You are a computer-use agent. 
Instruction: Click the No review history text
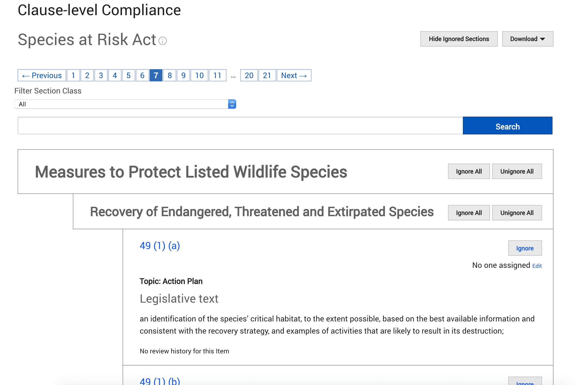(x=184, y=351)
